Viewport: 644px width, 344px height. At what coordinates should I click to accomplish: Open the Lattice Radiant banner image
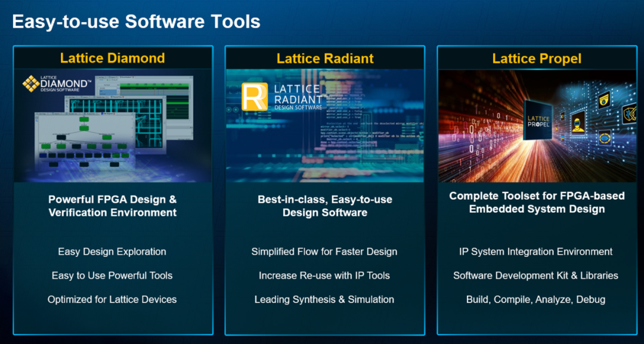pos(325,126)
